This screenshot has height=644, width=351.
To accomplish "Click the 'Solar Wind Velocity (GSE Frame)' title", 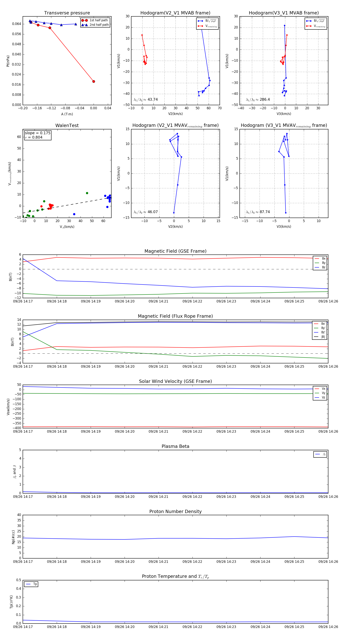I will 175,381.
